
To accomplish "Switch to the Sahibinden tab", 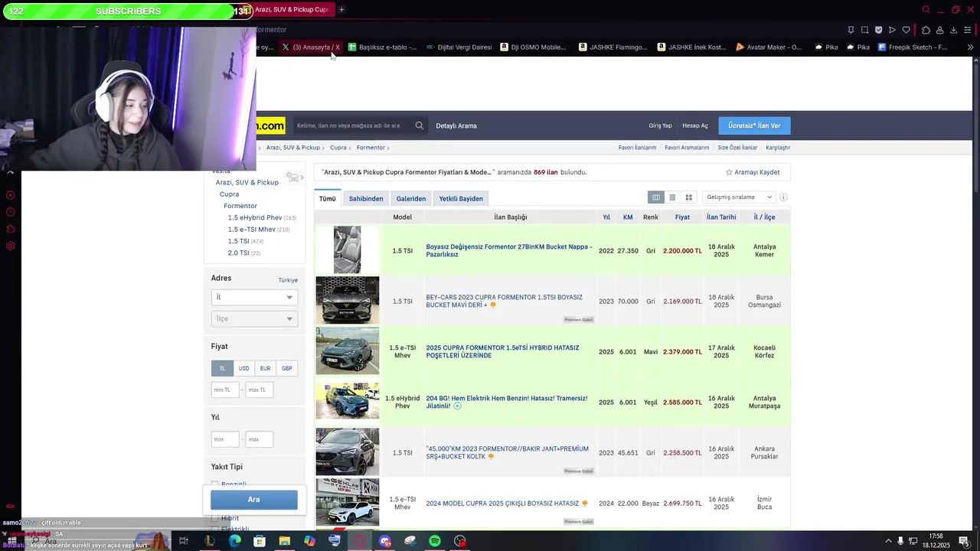I will [366, 199].
